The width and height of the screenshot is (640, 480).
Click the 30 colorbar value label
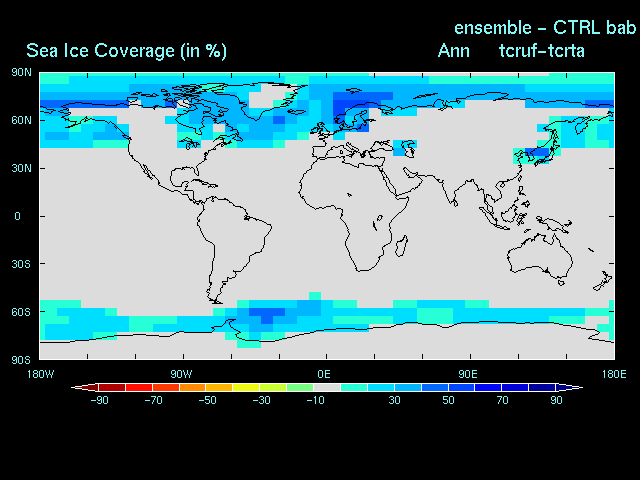pos(395,401)
